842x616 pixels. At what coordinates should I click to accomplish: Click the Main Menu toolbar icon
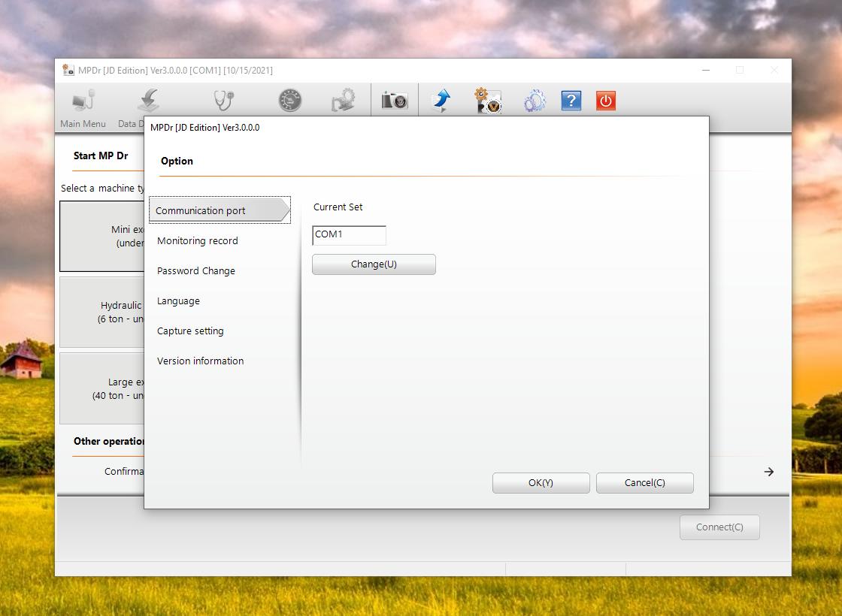[x=83, y=101]
